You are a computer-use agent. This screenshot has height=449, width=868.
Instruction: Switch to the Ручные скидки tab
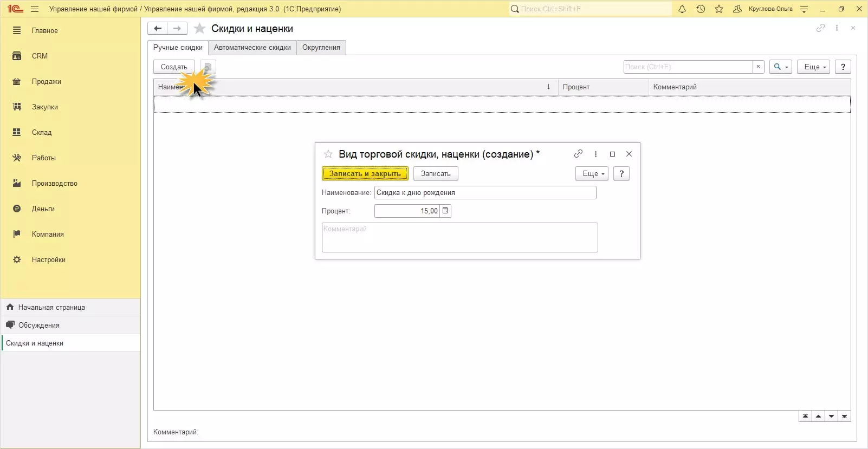(x=178, y=48)
